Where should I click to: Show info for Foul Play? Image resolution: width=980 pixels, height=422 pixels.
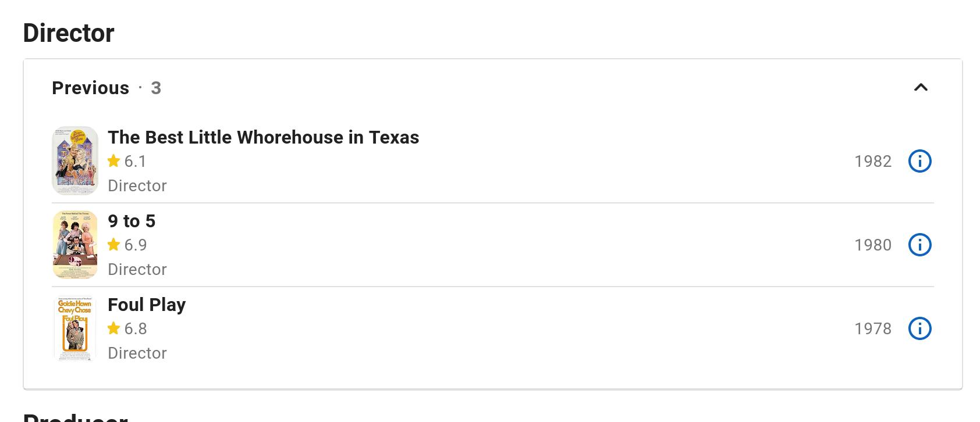919,328
